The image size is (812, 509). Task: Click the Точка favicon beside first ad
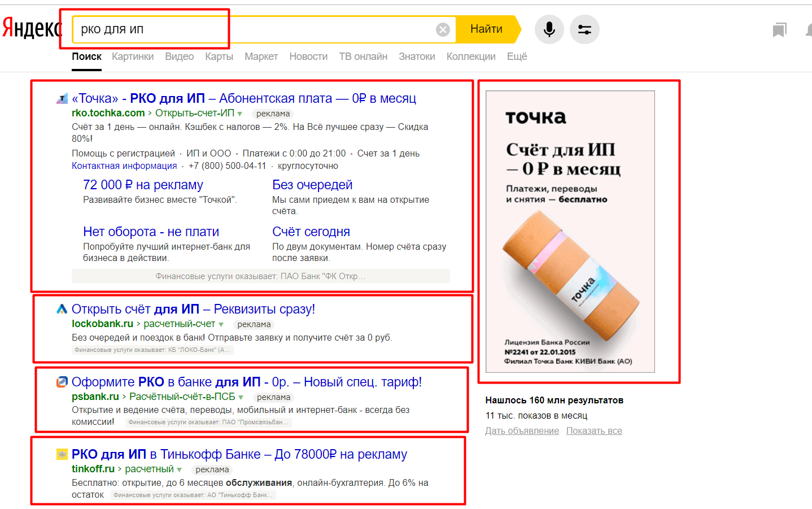click(62, 99)
